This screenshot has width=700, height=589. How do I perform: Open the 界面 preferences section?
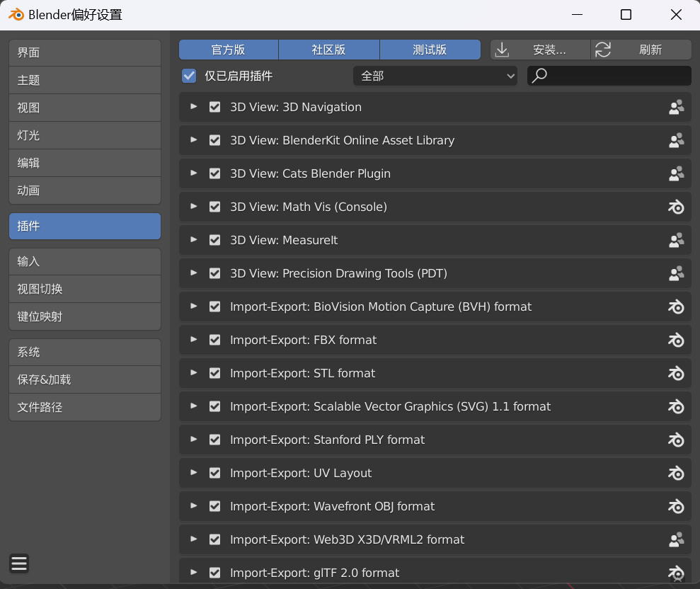pyautogui.click(x=85, y=52)
